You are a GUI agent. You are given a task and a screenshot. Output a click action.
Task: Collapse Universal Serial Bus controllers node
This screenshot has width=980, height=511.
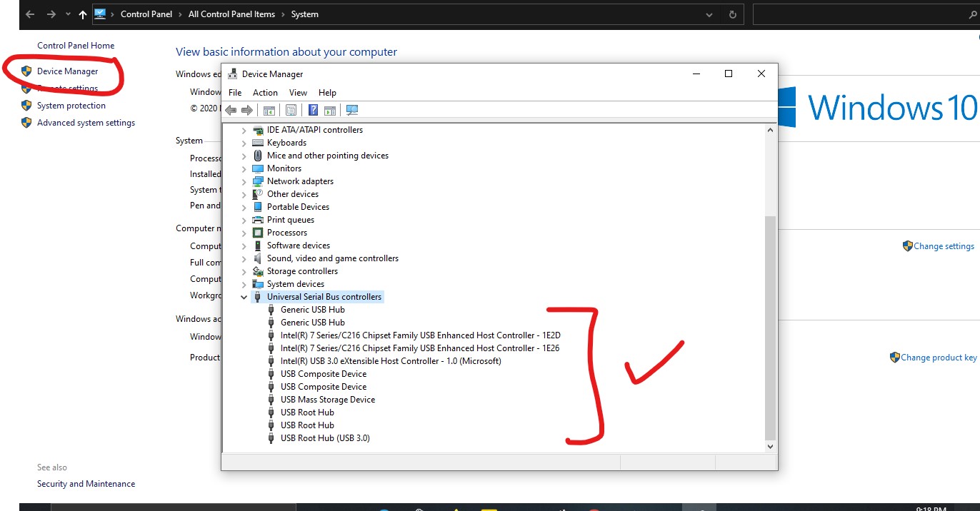click(244, 297)
